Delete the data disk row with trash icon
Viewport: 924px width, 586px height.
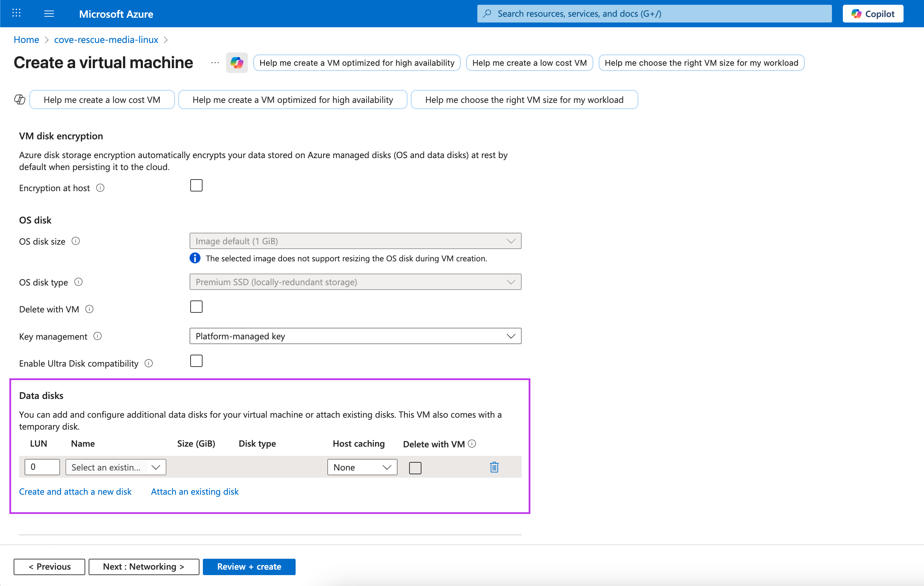pos(494,467)
